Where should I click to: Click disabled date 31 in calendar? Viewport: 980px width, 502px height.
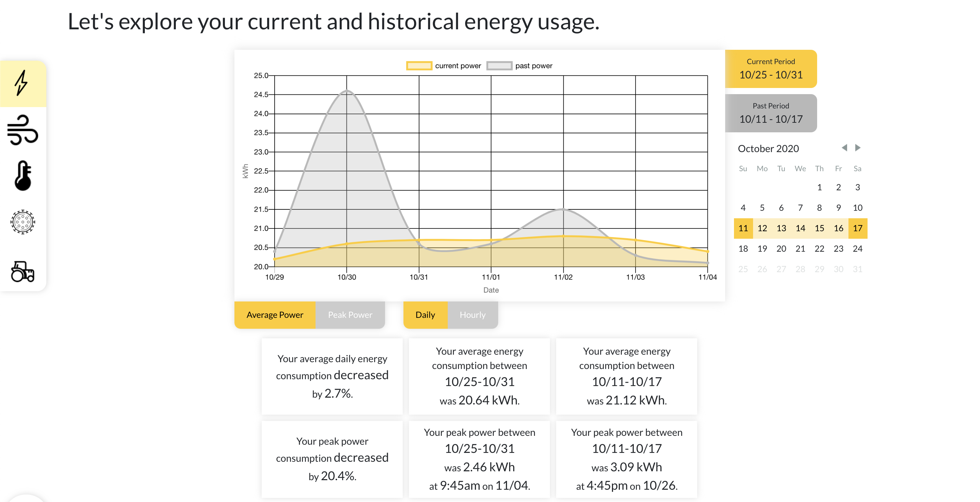coord(857,269)
